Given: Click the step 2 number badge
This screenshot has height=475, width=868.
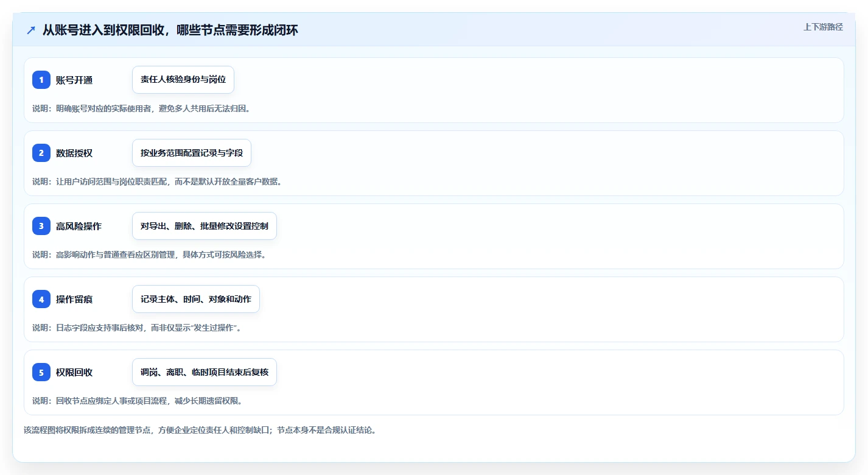Looking at the screenshot, I should (41, 153).
